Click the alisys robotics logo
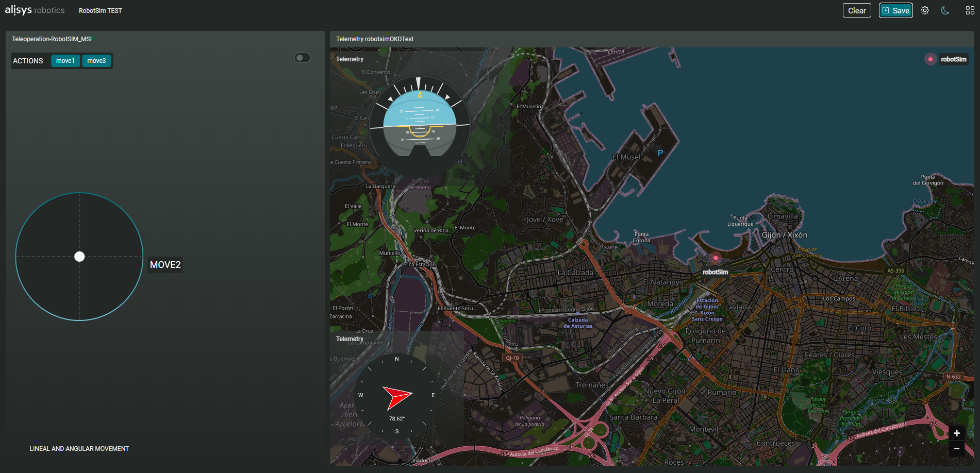This screenshot has height=473, width=980. click(35, 10)
